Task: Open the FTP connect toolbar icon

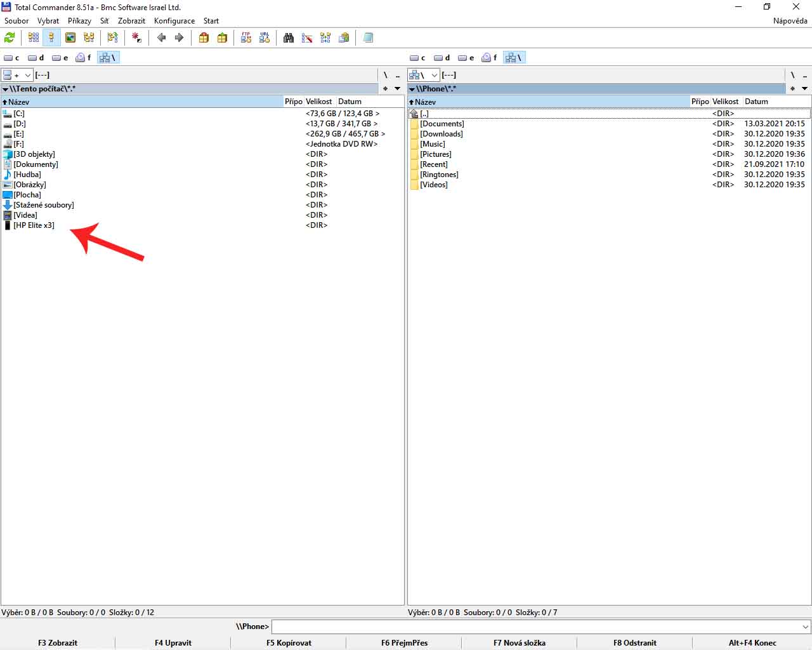Action: coord(246,38)
